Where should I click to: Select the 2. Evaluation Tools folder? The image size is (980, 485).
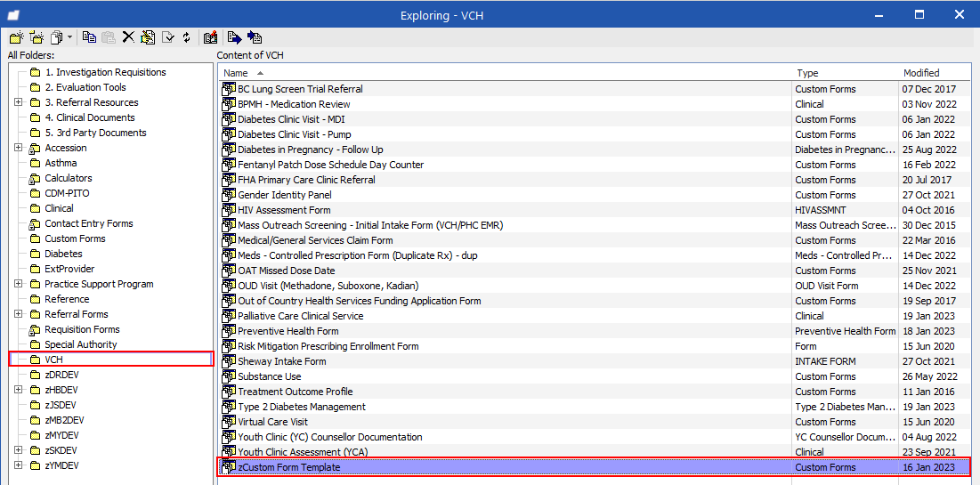click(x=85, y=87)
